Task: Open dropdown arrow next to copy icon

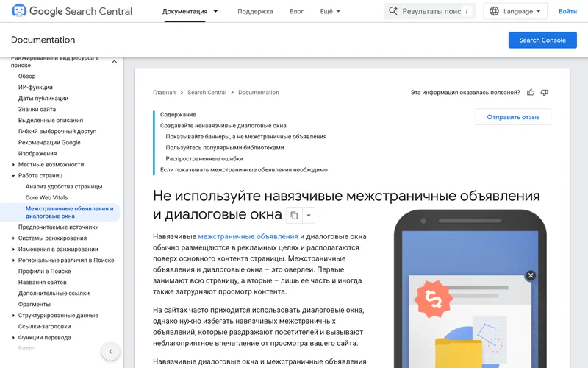Action: (308, 215)
